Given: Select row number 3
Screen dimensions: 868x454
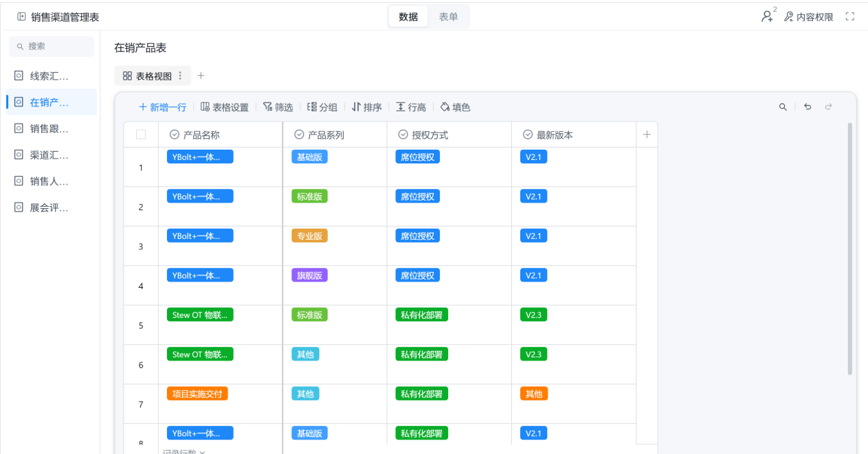Looking at the screenshot, I should click(141, 247).
